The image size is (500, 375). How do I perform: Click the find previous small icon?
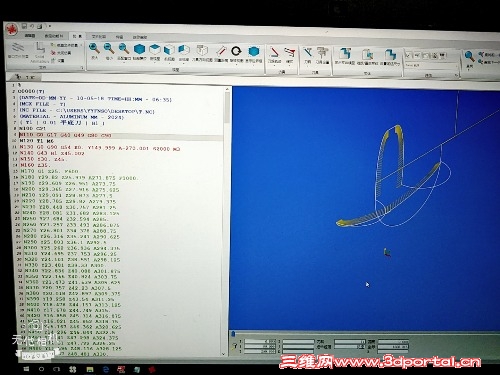point(481,54)
